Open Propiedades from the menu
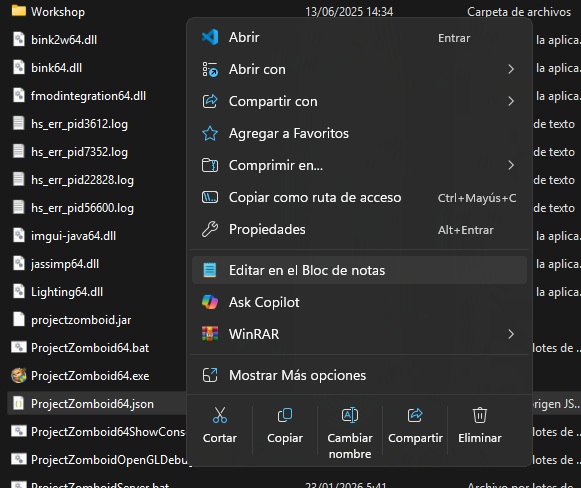The width and height of the screenshot is (581, 488). (359, 229)
